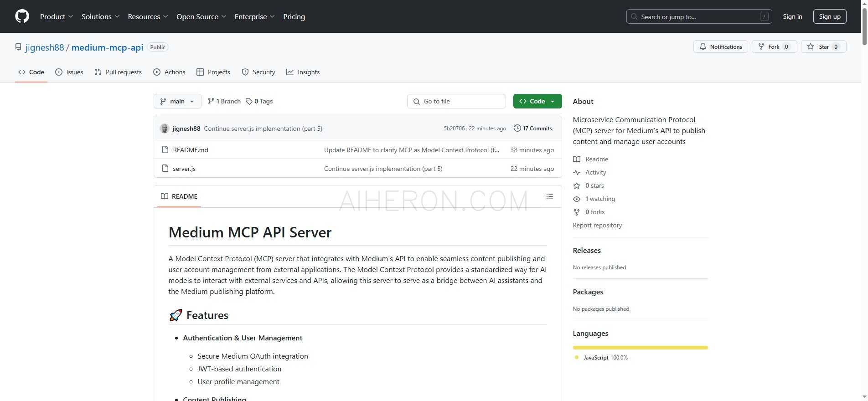Switch to the Security tab
The height and width of the screenshot is (401, 868).
(x=258, y=72)
